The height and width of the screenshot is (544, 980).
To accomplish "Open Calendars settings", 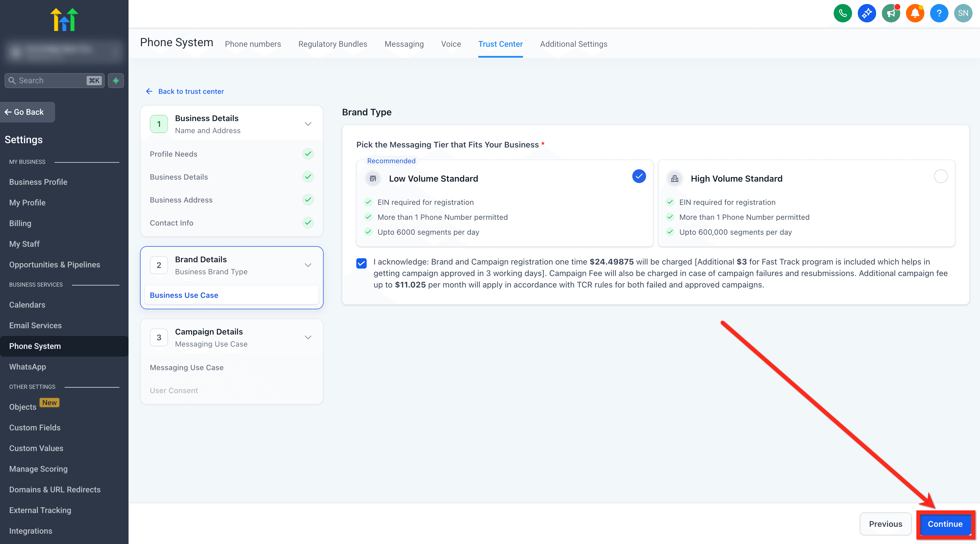I will click(27, 305).
